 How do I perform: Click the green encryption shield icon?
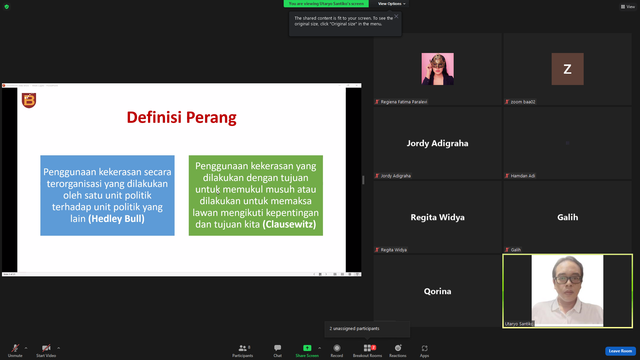pos(7,7)
